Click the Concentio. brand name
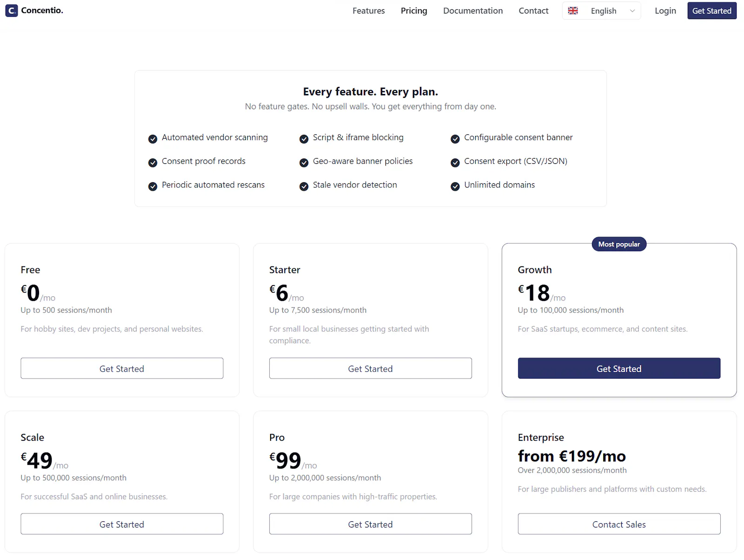The image size is (744, 560). click(x=42, y=10)
